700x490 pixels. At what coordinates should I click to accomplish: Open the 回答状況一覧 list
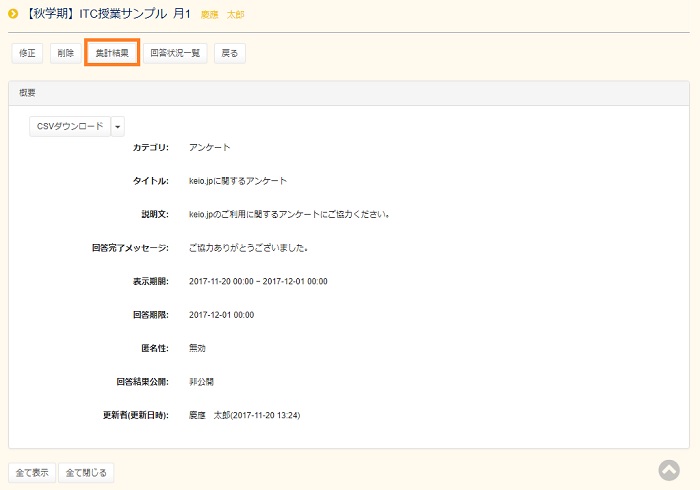175,53
